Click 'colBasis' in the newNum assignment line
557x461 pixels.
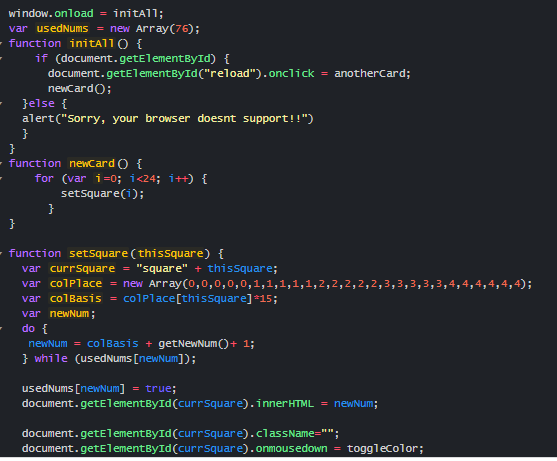pyautogui.click(x=113, y=343)
